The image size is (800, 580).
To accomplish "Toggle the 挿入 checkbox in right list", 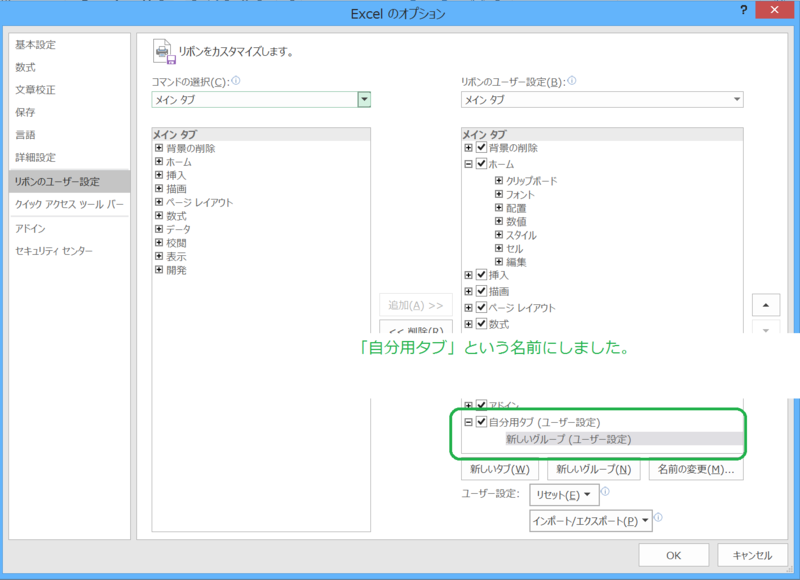I will pyautogui.click(x=481, y=274).
